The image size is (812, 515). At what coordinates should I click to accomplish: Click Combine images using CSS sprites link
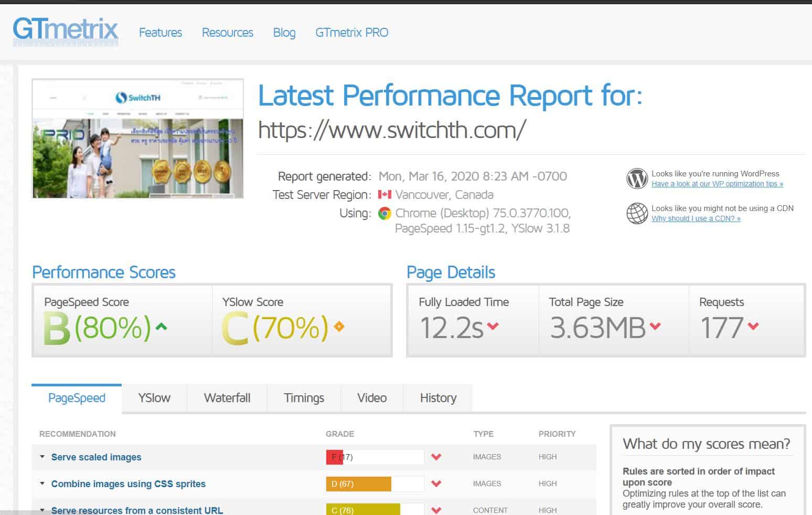(x=129, y=484)
